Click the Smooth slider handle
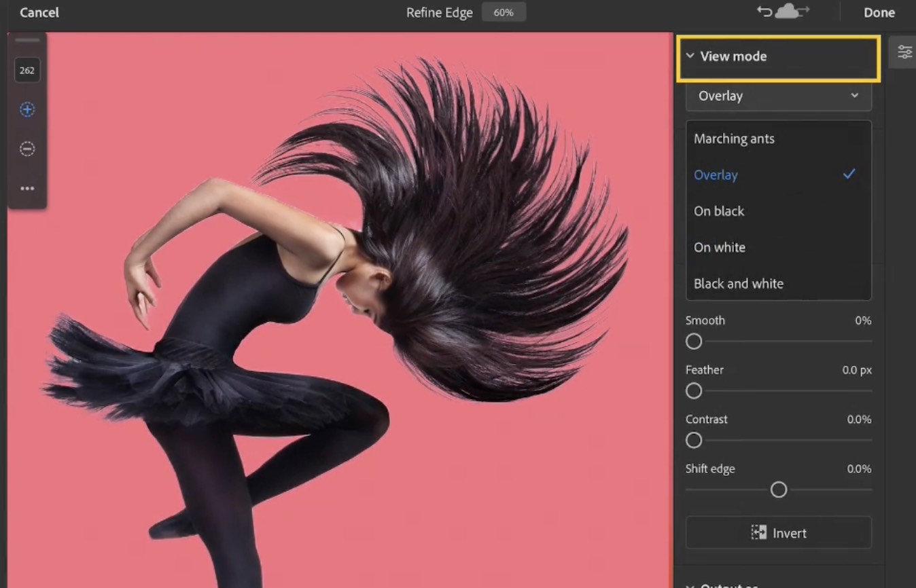This screenshot has height=588, width=916. (694, 341)
